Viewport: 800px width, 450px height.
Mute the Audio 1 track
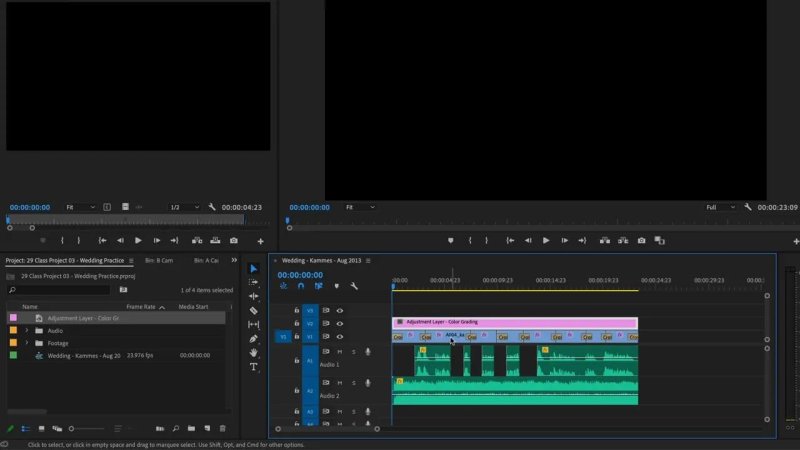(340, 352)
